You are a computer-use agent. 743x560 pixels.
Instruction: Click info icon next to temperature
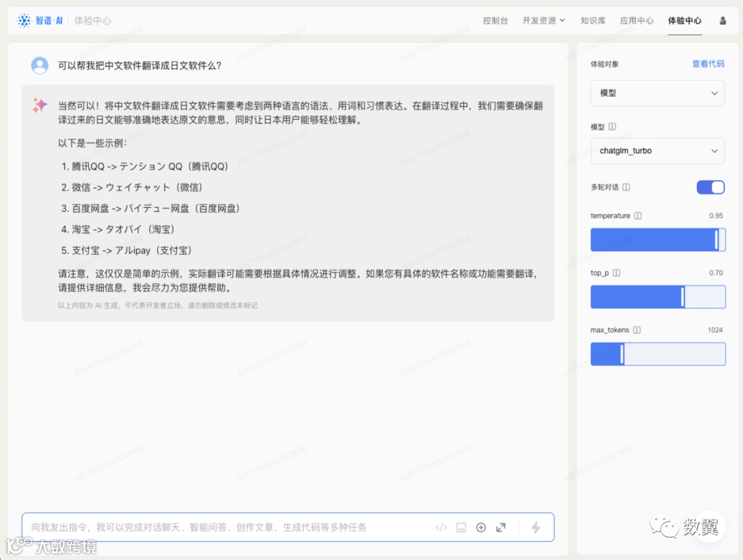pyautogui.click(x=638, y=215)
